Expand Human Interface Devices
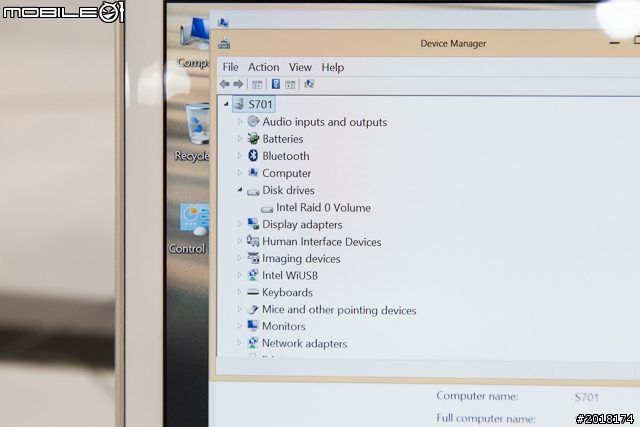This screenshot has width=640, height=427. point(240,241)
